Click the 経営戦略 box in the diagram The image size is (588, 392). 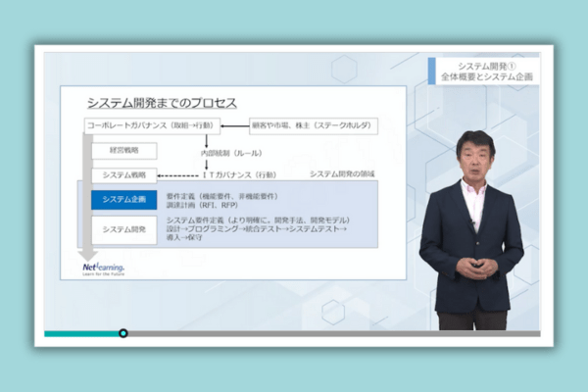117,150
